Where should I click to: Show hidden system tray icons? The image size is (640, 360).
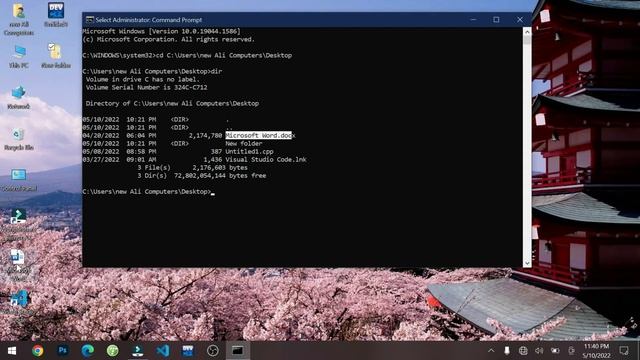coord(491,351)
